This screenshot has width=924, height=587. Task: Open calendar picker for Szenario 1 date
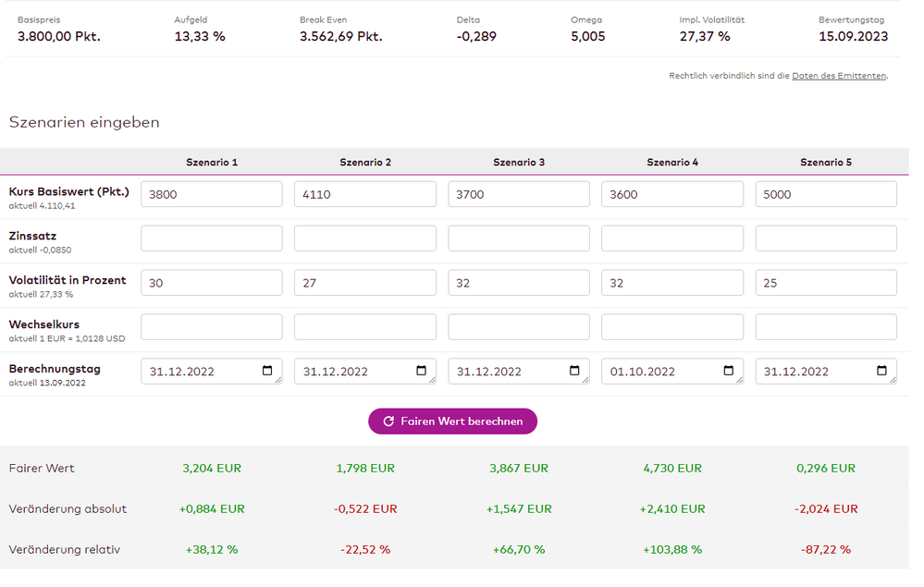[x=267, y=372]
